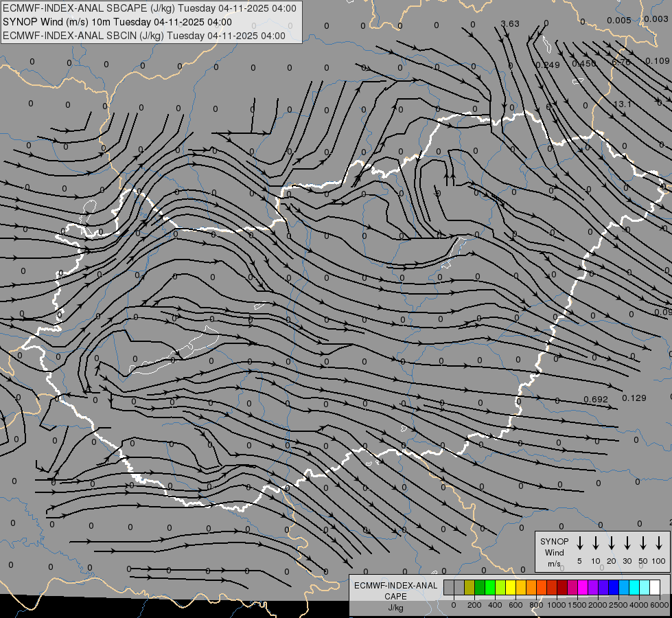Click the 1000 tick label on CAPE scale
This screenshot has width=672, height=618.
pos(557,605)
